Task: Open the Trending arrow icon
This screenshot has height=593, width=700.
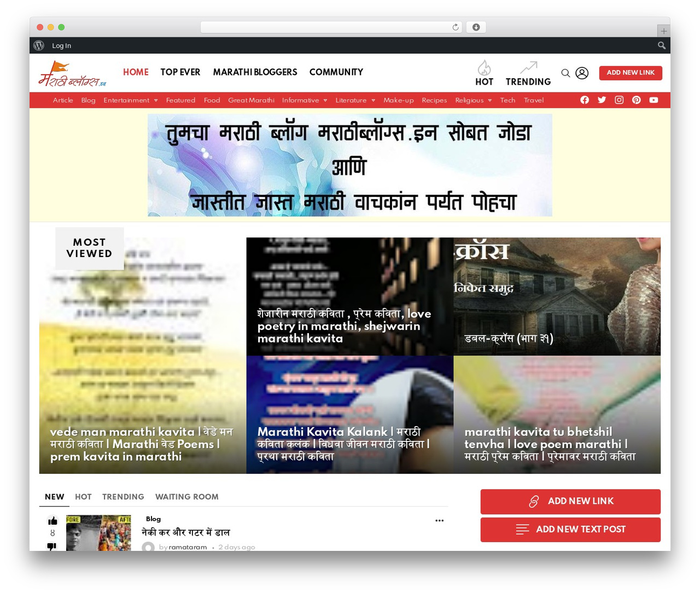Action: [528, 67]
